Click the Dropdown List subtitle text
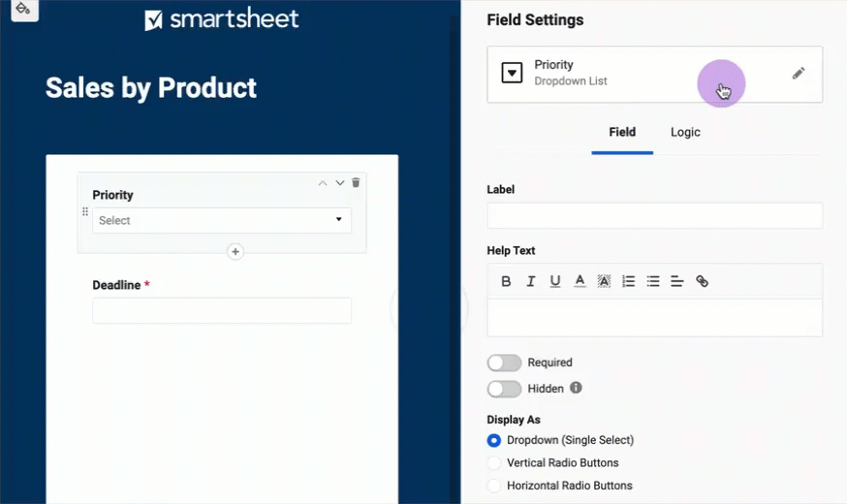Image resolution: width=847 pixels, height=504 pixels. coord(571,81)
